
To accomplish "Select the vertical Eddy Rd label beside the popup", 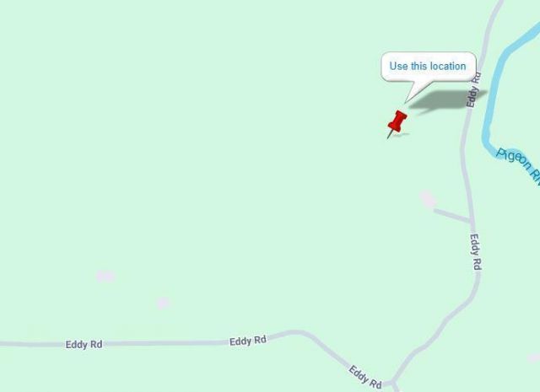I will coord(473,89).
